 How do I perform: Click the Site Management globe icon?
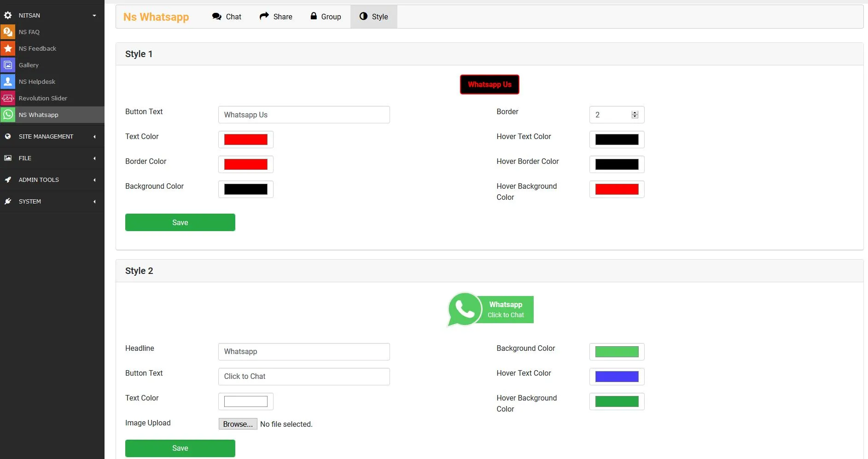(x=8, y=136)
